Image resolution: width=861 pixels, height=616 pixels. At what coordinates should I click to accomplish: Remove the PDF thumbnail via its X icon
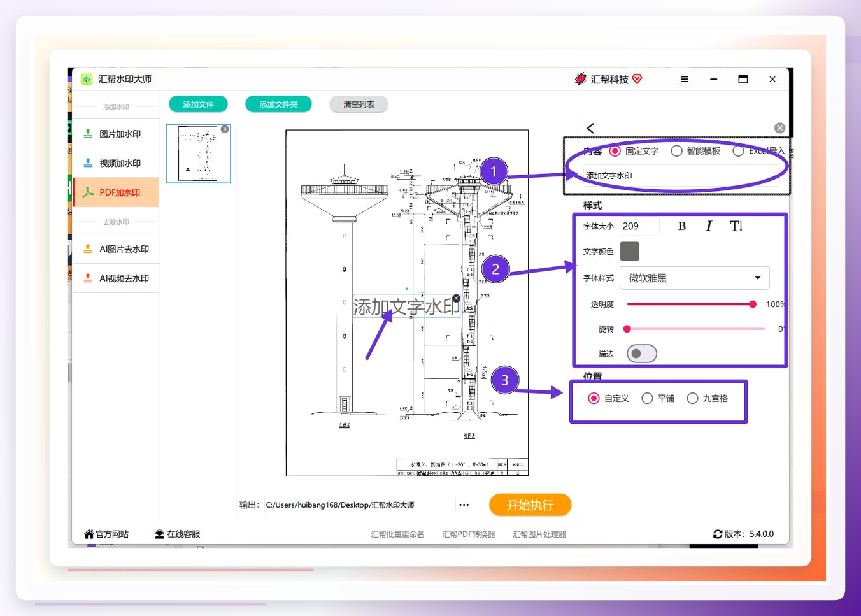click(225, 129)
